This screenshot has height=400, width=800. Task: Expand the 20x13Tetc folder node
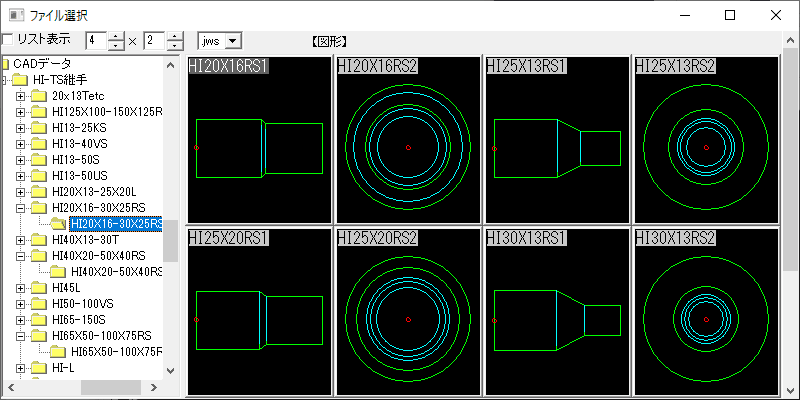click(21, 96)
